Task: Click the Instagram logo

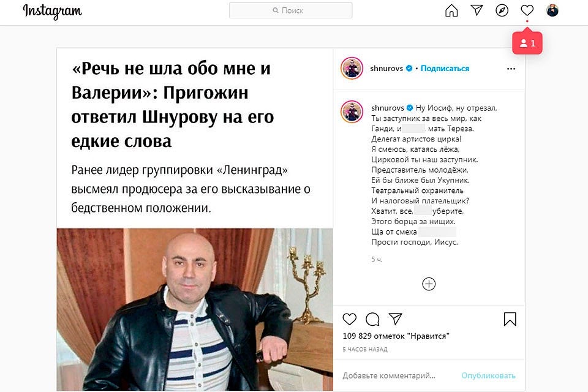Action: pyautogui.click(x=53, y=12)
